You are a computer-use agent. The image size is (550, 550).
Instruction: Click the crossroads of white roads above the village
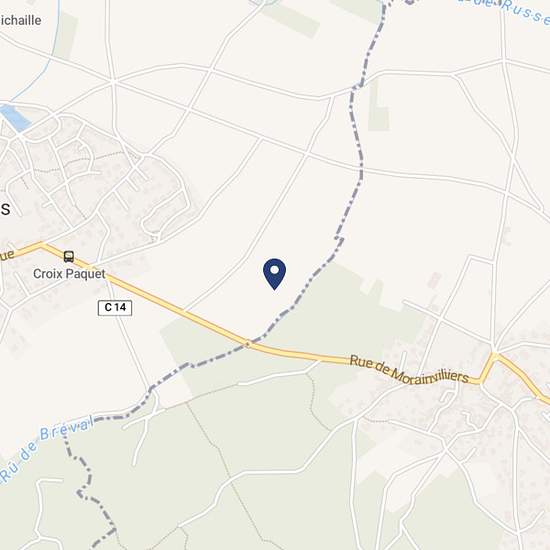click(113, 82)
